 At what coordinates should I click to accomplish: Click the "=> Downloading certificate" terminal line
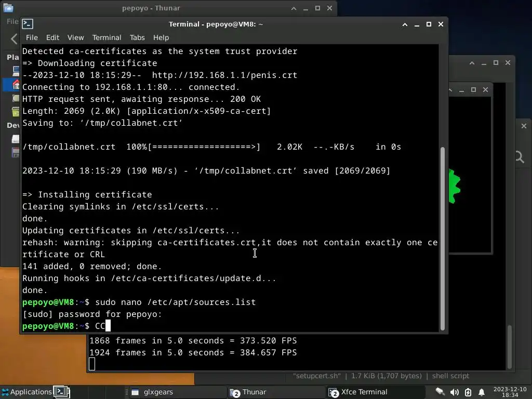(x=89, y=63)
